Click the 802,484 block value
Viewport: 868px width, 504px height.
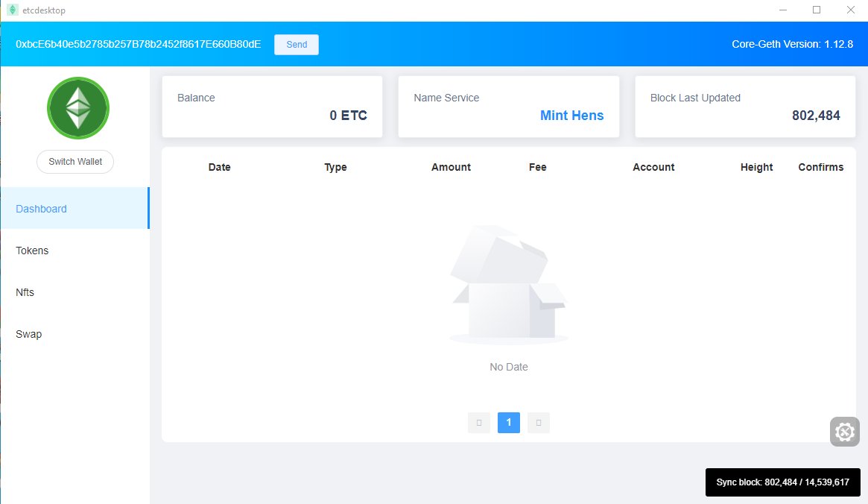(816, 116)
